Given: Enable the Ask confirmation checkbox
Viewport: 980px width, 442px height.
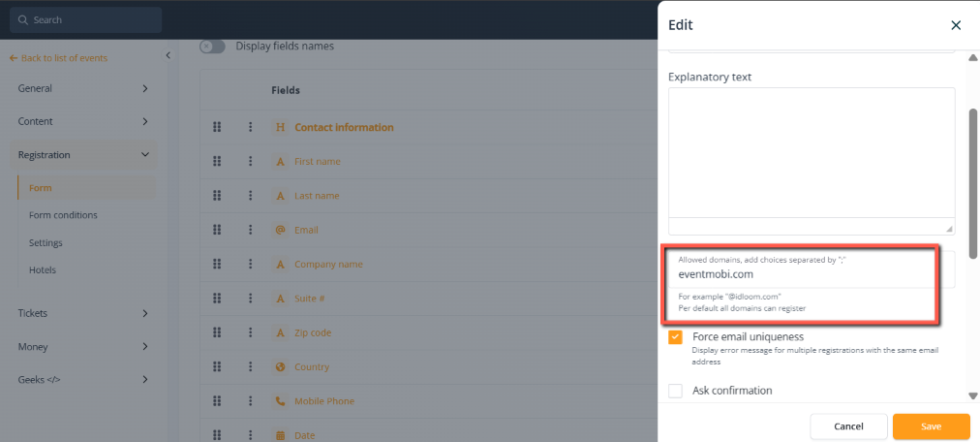Looking at the screenshot, I should click(x=676, y=391).
